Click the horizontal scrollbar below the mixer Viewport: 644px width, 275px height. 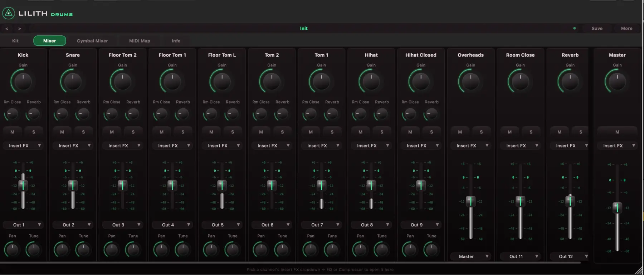coord(290,262)
